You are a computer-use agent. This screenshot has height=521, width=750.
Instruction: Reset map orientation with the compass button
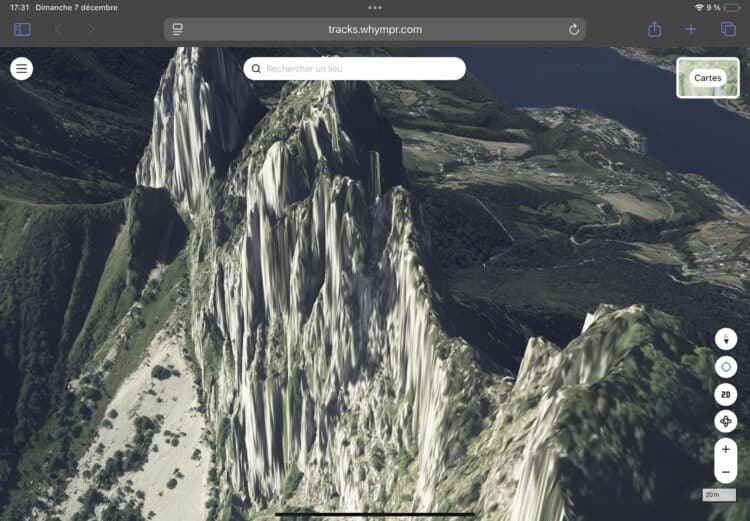pos(726,339)
